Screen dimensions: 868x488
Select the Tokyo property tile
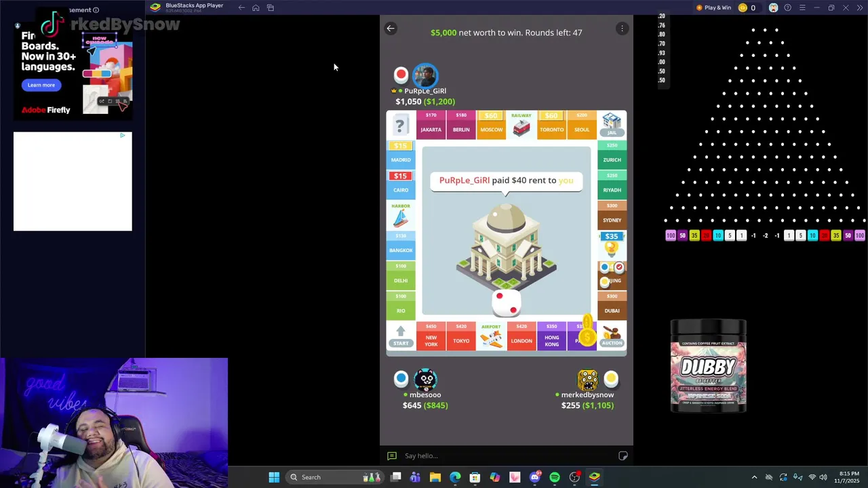click(x=461, y=336)
